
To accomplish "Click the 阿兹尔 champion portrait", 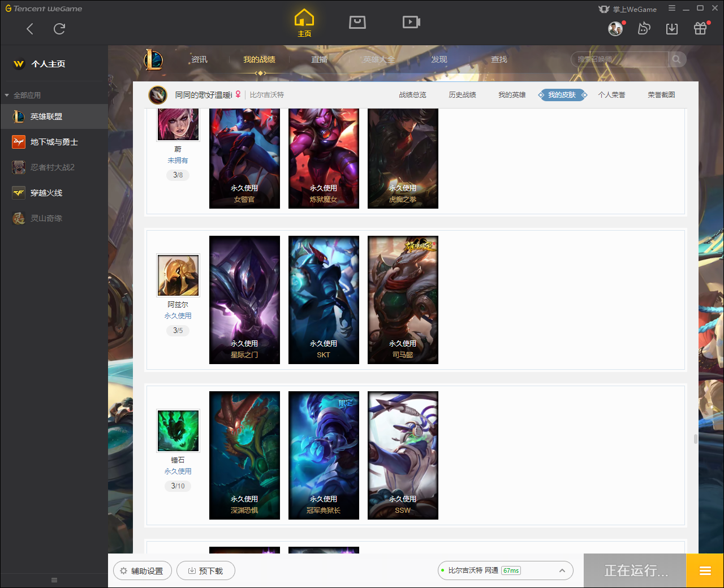I will coord(178,275).
